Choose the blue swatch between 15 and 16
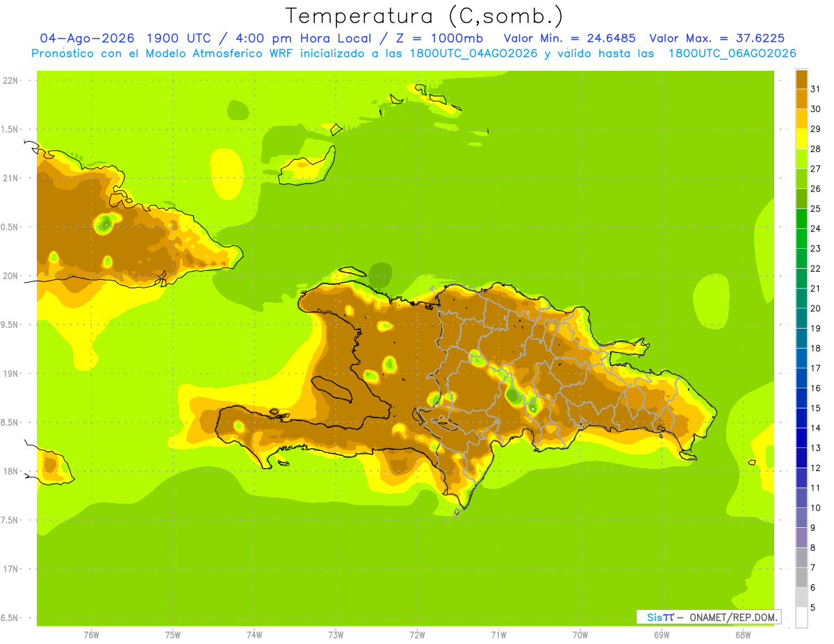834x644 pixels. (x=801, y=398)
